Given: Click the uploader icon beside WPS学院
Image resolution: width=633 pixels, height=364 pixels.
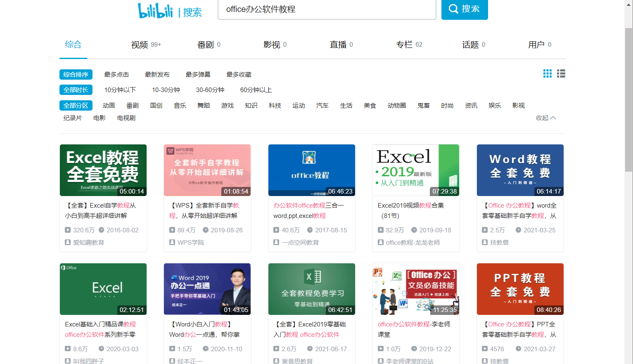Looking at the screenshot, I should (172, 242).
